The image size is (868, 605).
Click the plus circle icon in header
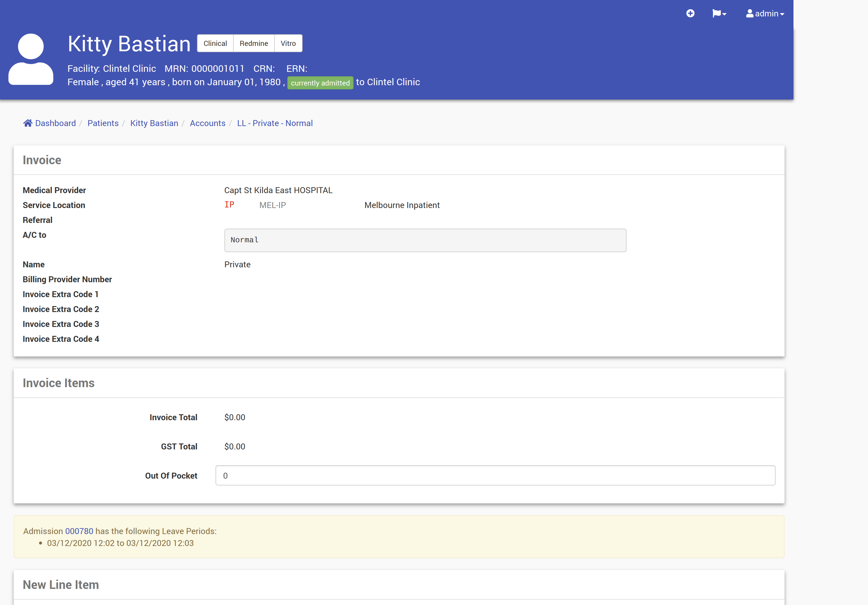(690, 14)
